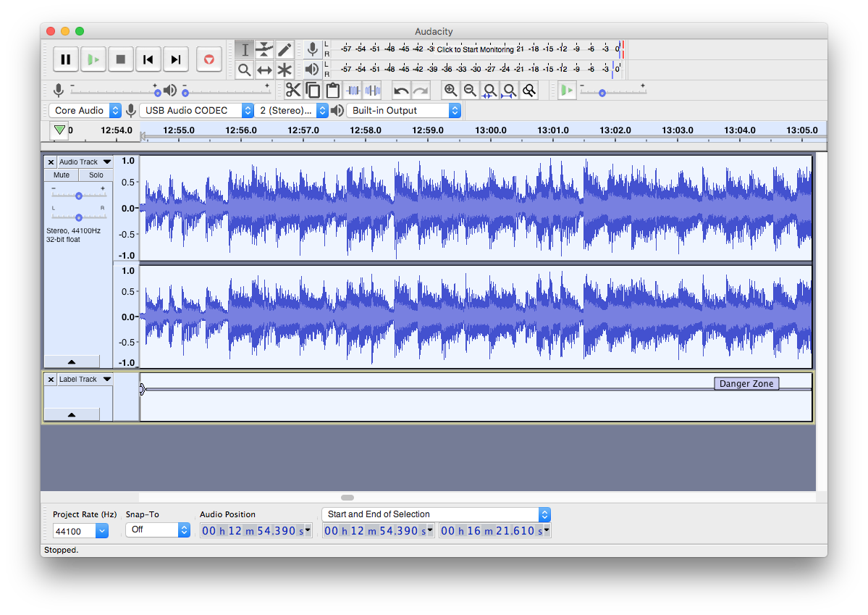
Task: Select the Envelope tool
Action: click(x=264, y=49)
